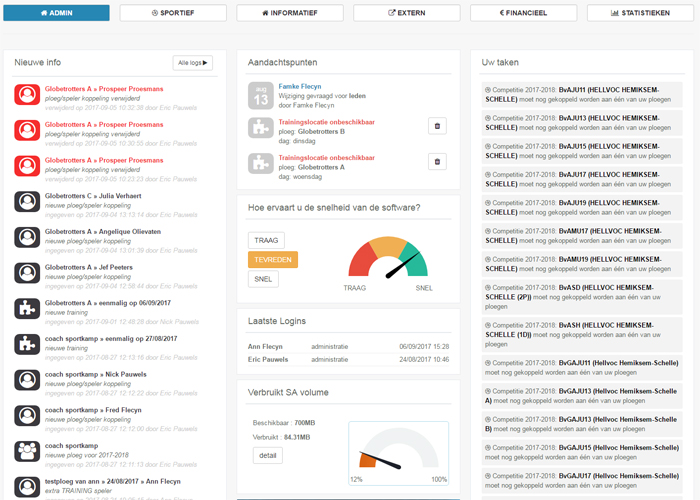Click the aug 13 calendar icon
The height and width of the screenshot is (500, 700).
261,96
